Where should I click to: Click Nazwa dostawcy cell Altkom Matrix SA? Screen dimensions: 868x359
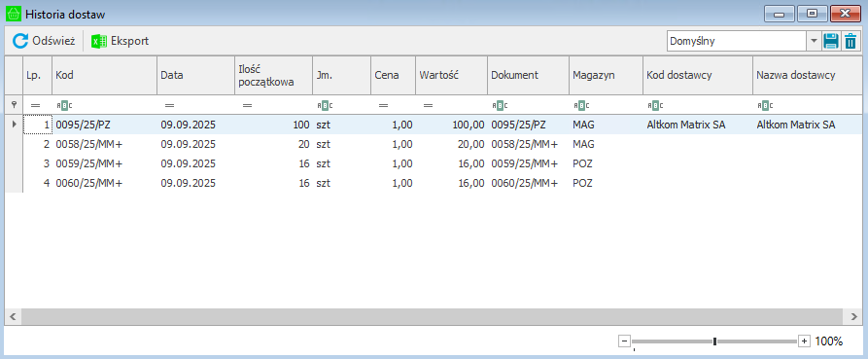pyautogui.click(x=807, y=125)
